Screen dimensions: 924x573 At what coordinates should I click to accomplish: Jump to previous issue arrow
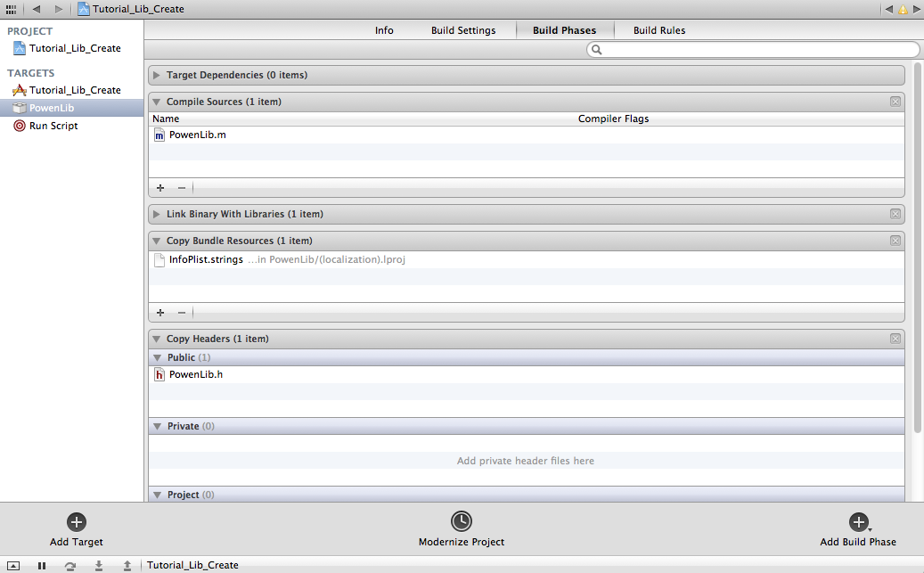[889, 9]
